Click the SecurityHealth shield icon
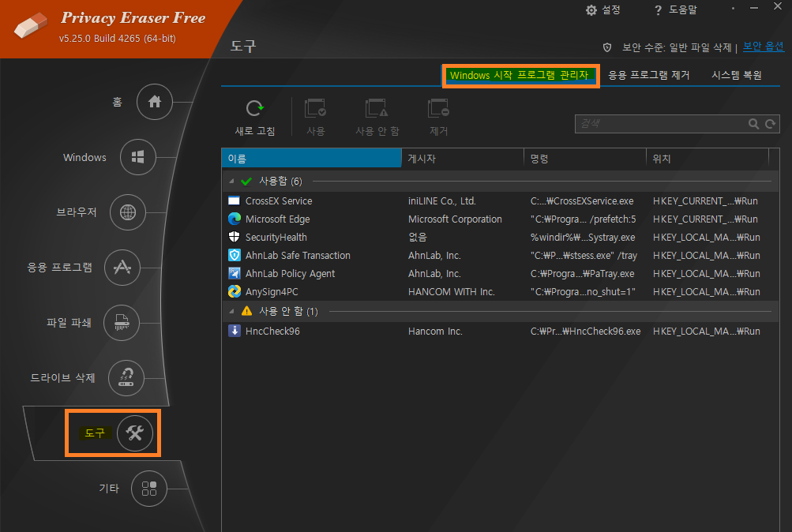Viewport: 792px width, 532px height. tap(234, 237)
